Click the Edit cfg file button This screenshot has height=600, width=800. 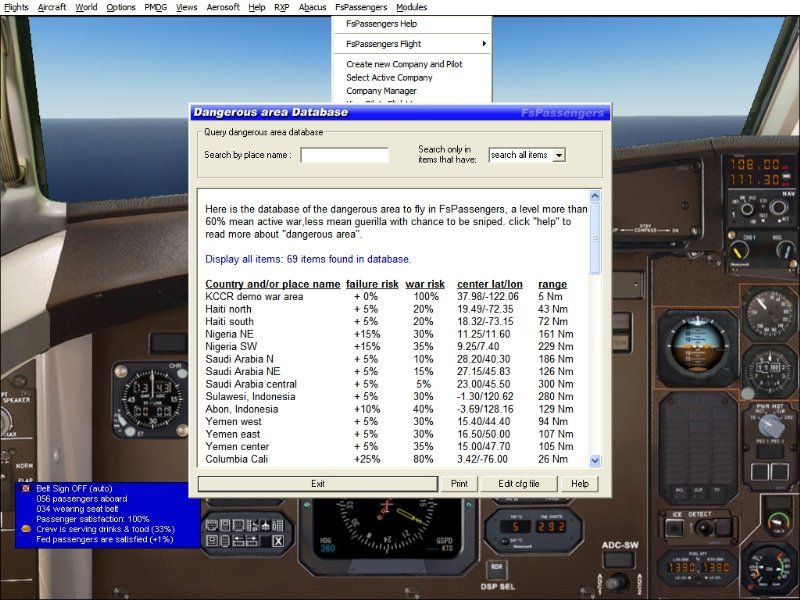pyautogui.click(x=519, y=484)
